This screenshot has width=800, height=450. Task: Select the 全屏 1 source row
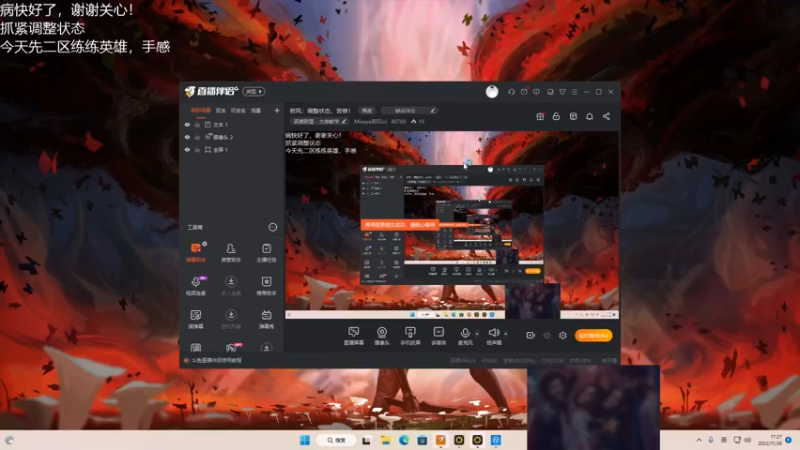coord(232,149)
